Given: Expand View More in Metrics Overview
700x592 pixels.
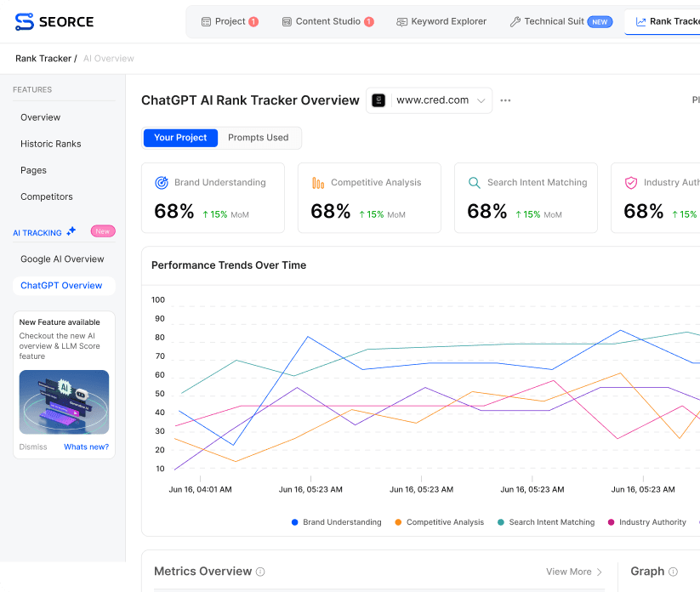Looking at the screenshot, I should 573,572.
